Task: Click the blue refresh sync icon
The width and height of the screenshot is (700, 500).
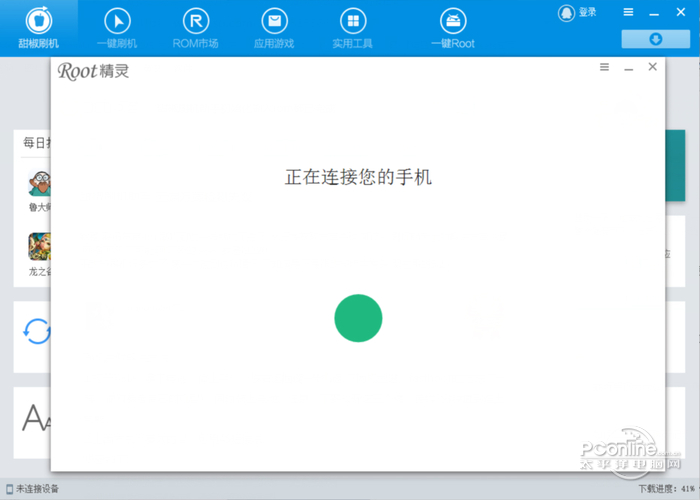Action: [x=37, y=331]
